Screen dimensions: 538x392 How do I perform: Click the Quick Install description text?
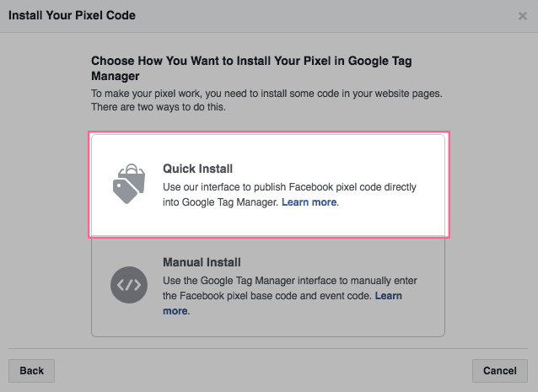[289, 195]
